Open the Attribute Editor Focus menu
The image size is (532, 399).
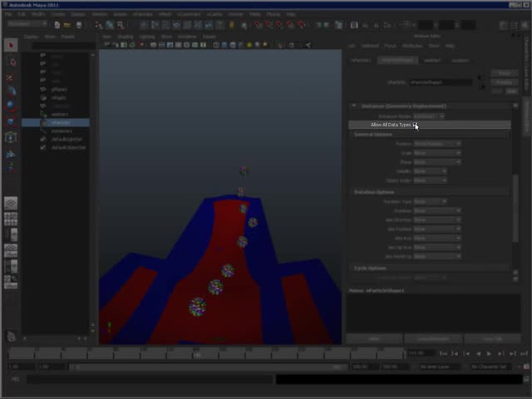pos(390,46)
